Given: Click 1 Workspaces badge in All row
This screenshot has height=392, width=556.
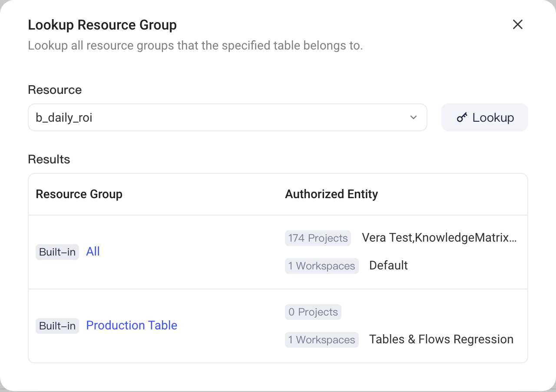Looking at the screenshot, I should 322,266.
